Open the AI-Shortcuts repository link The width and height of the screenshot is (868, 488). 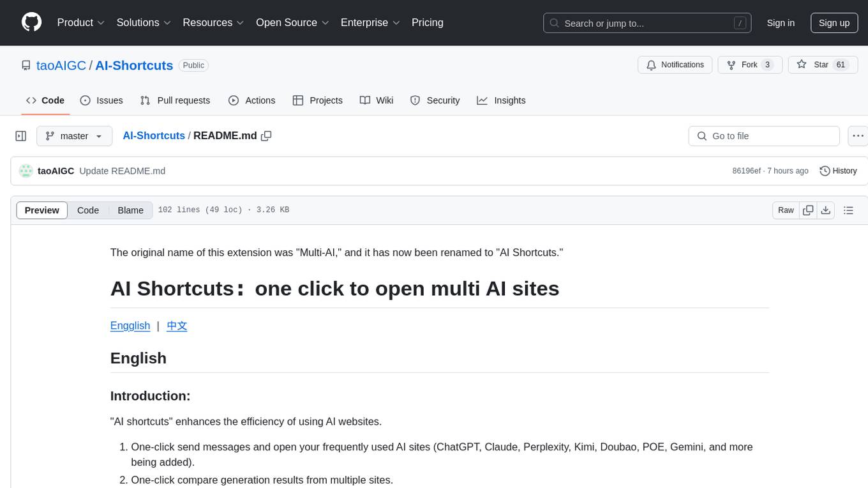[x=134, y=65]
